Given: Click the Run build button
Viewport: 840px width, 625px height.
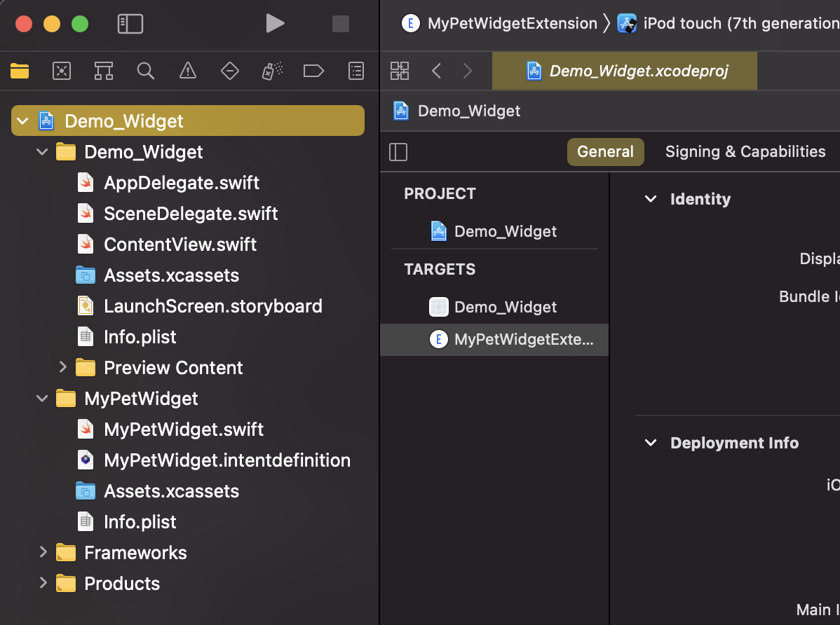Looking at the screenshot, I should [275, 24].
